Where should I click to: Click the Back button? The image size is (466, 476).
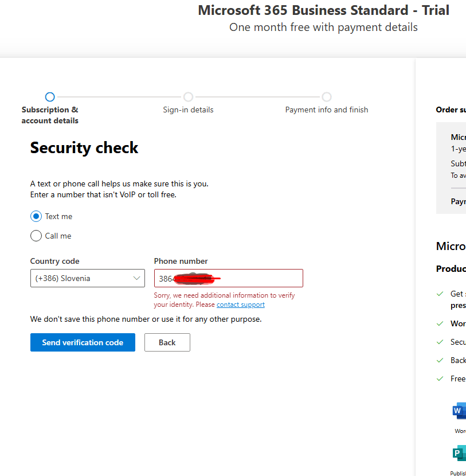(167, 342)
